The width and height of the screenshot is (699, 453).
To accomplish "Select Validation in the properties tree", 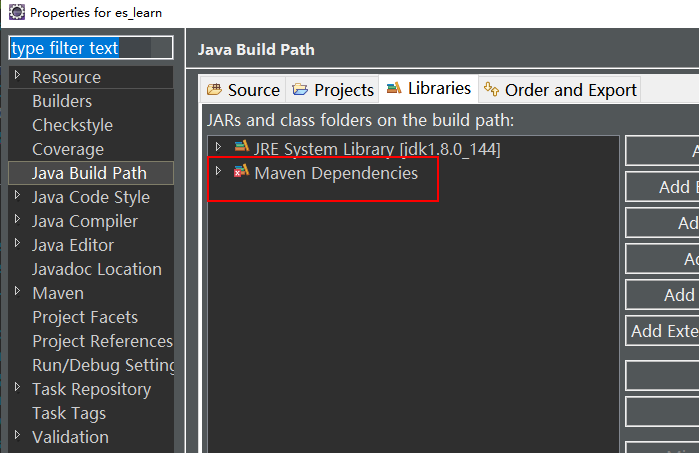I will 70,437.
